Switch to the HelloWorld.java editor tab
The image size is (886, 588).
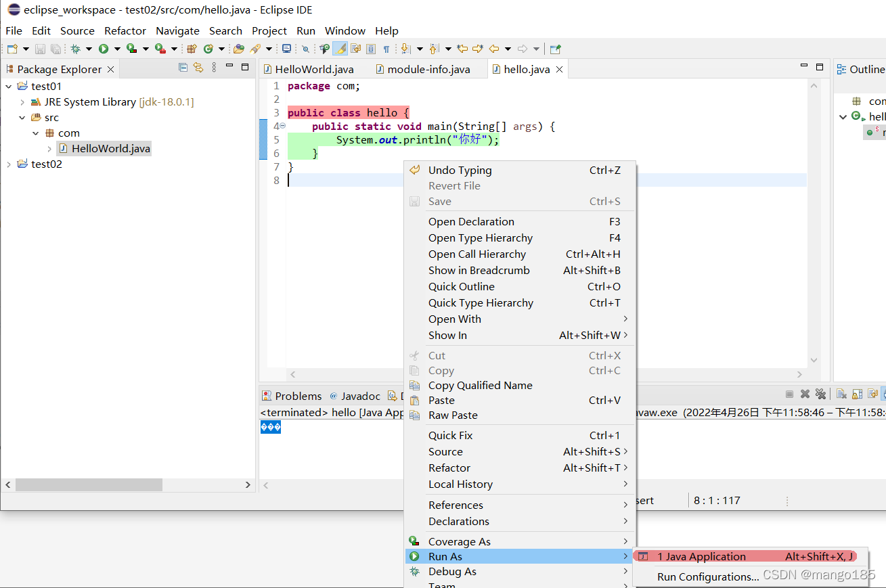click(x=308, y=69)
